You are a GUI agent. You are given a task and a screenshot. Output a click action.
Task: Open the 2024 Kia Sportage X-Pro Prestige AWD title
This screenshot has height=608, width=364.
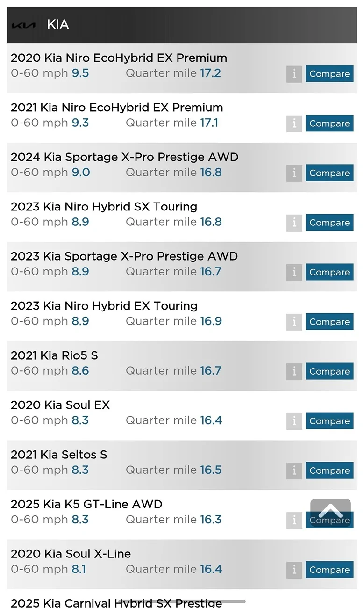[124, 157]
